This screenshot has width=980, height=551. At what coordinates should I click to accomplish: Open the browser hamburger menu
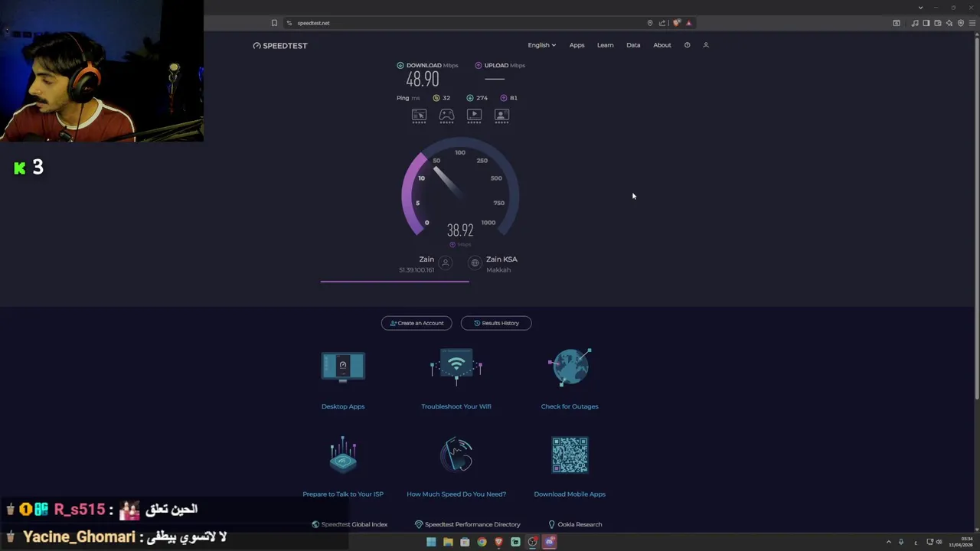coord(972,23)
